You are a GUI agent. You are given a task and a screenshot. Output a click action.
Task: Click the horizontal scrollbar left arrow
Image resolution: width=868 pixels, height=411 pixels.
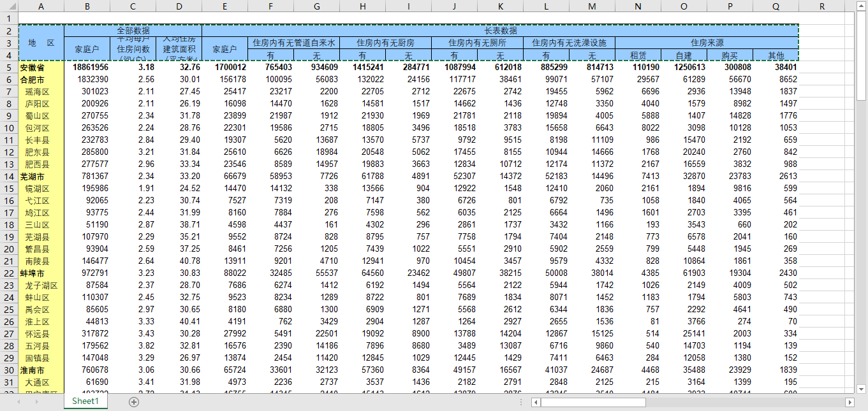tap(536, 402)
